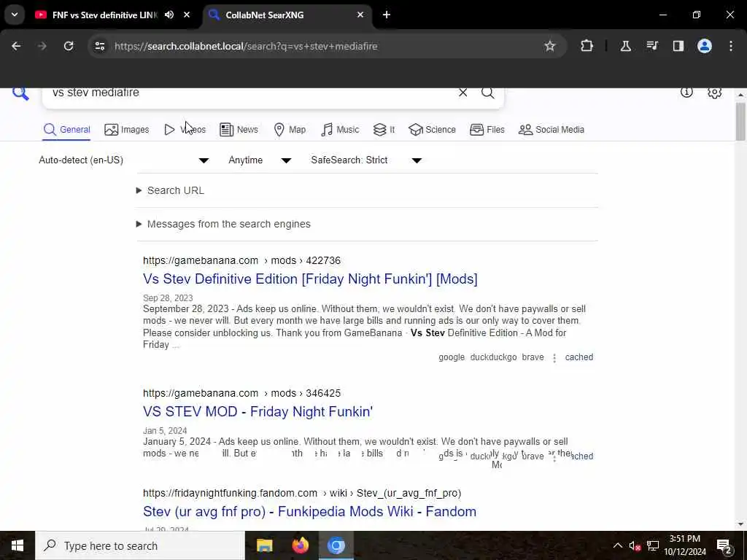The width and height of the screenshot is (747, 560).
Task: Reload the current page
Action: pos(69,46)
